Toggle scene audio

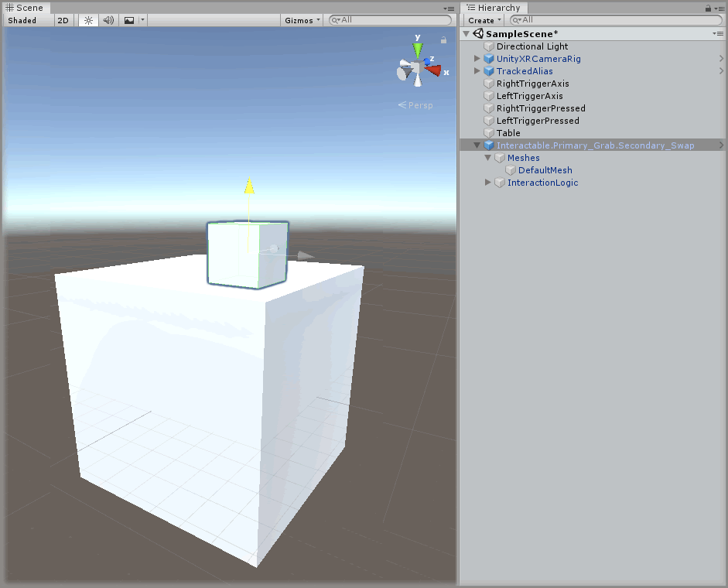click(108, 20)
